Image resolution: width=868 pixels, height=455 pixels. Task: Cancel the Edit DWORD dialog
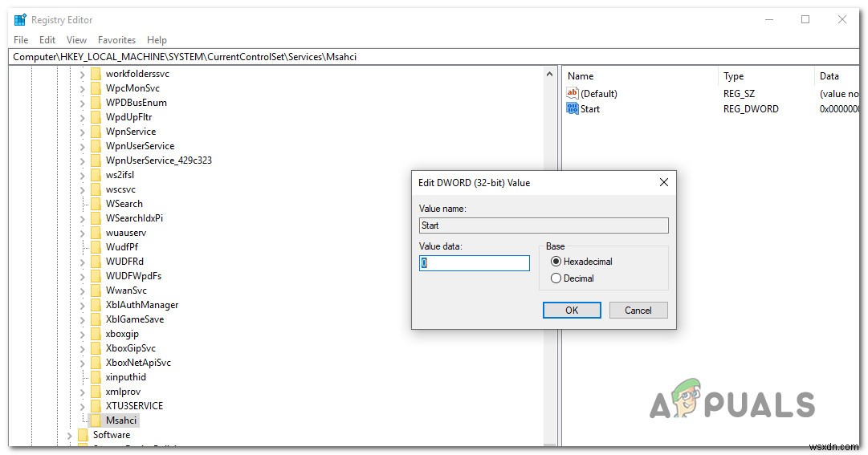pos(638,310)
